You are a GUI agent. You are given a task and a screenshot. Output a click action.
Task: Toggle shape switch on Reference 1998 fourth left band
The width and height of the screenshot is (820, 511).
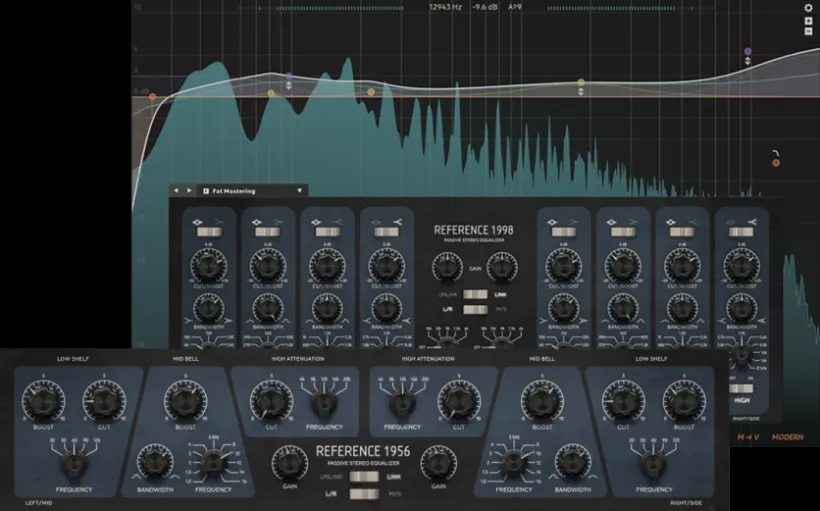(x=386, y=232)
